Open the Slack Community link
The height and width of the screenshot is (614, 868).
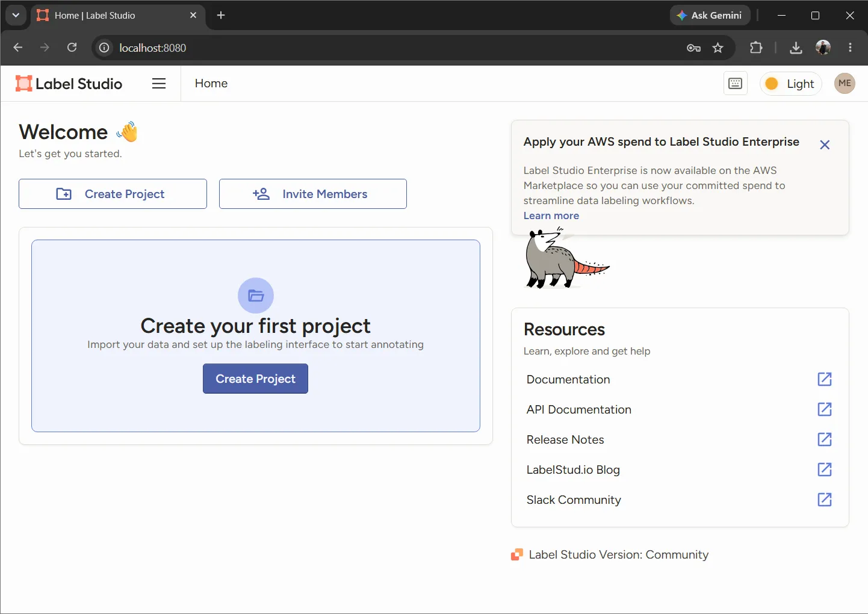tap(680, 500)
